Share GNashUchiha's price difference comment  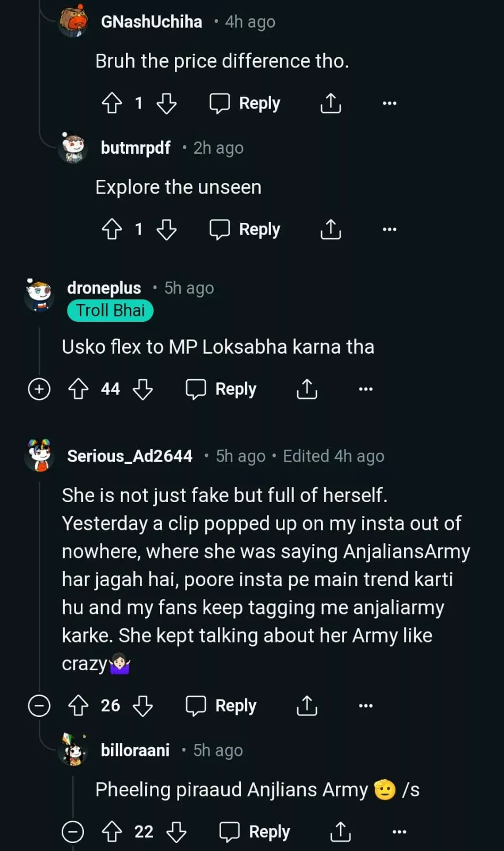click(331, 103)
